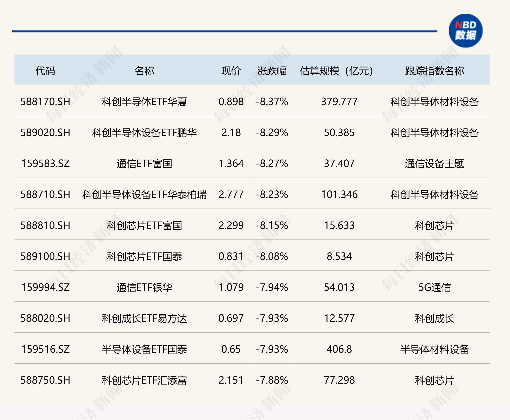Select estimated scale 8.534

(339, 256)
